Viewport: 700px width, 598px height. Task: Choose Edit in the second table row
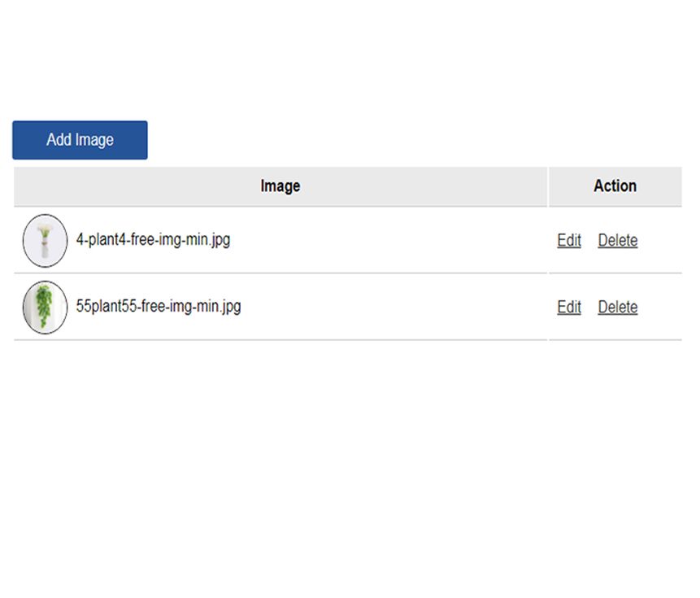(569, 308)
